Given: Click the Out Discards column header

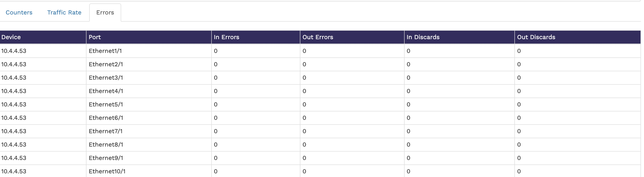Looking at the screenshot, I should click(536, 37).
